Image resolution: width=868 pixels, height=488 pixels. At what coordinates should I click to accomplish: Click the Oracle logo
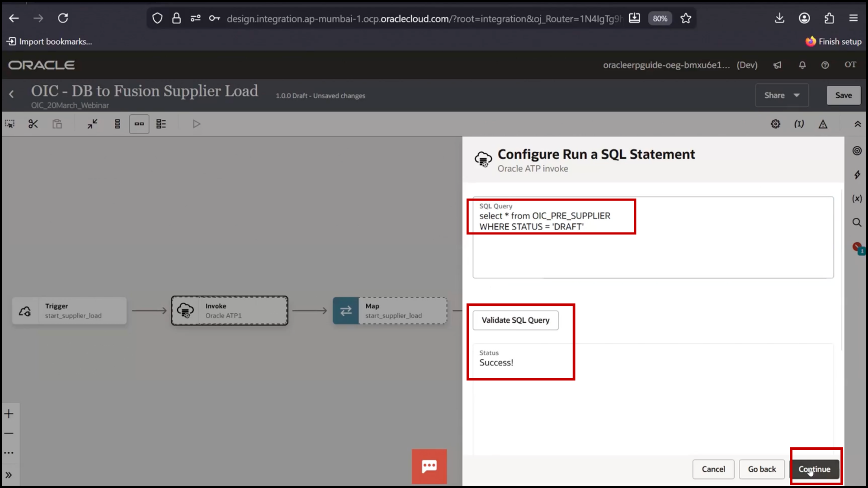[42, 65]
